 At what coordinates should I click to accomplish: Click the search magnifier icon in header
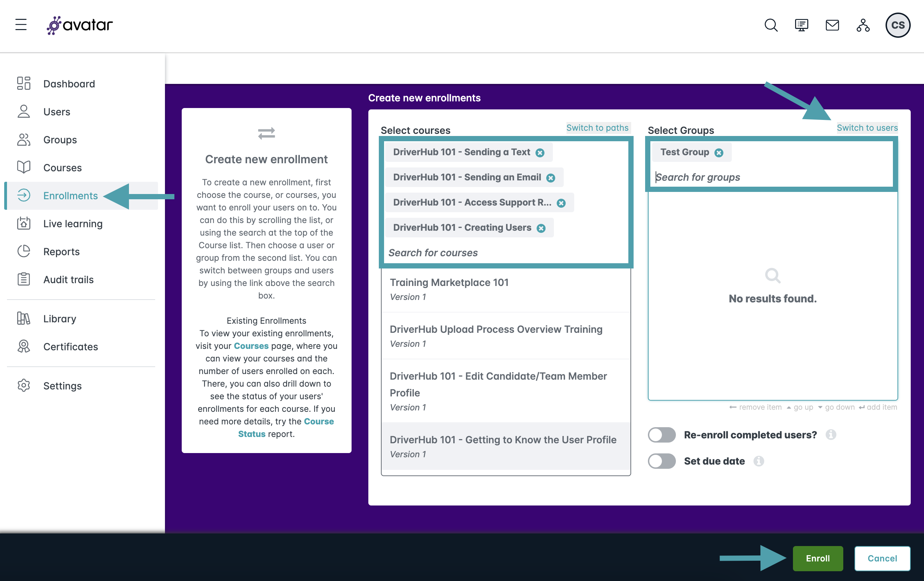point(771,25)
